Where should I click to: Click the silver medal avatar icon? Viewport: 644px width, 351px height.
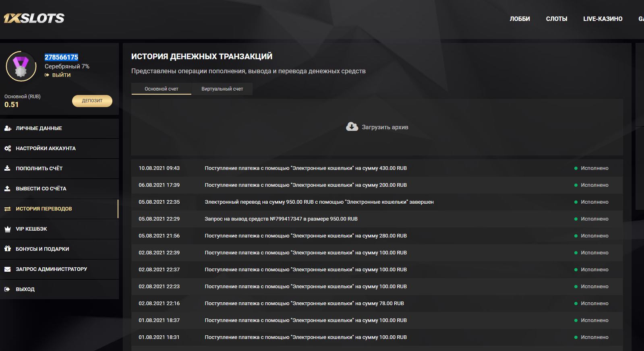[21, 66]
